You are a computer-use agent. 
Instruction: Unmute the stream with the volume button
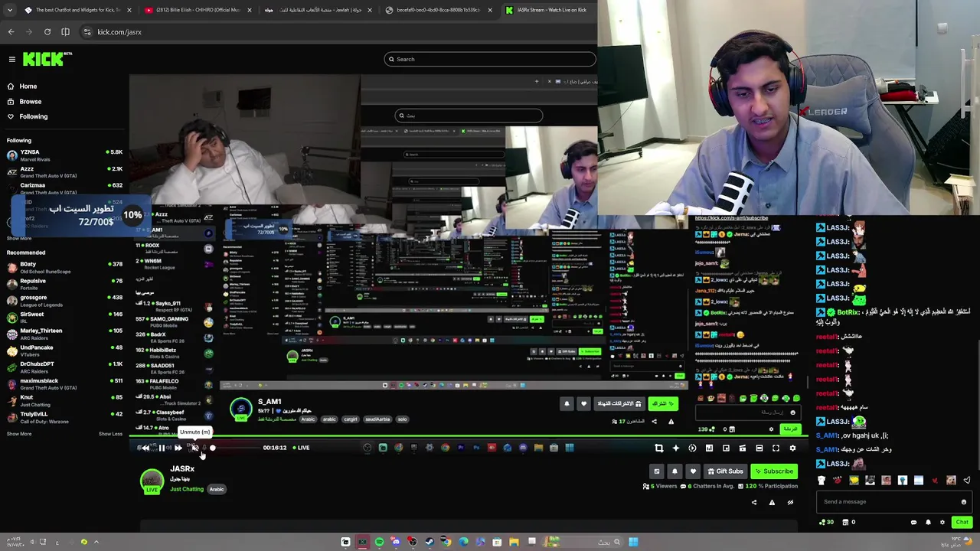coord(194,448)
